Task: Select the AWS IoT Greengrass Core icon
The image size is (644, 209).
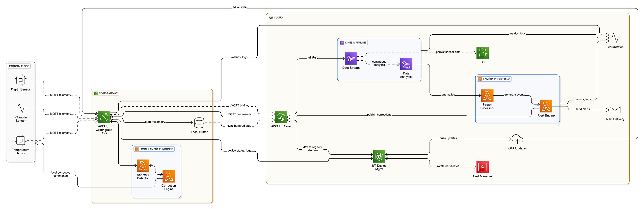Action: (x=104, y=117)
